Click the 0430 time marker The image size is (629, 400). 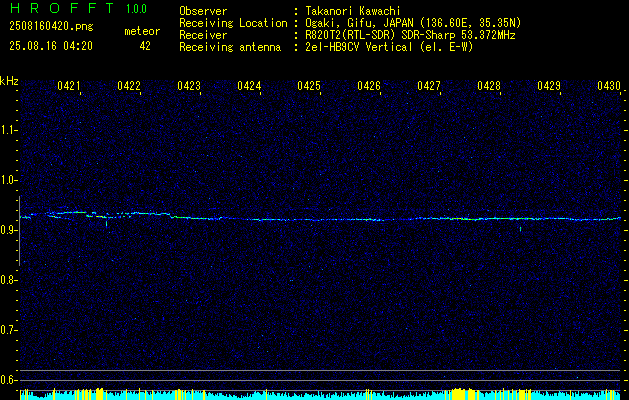tap(609, 85)
